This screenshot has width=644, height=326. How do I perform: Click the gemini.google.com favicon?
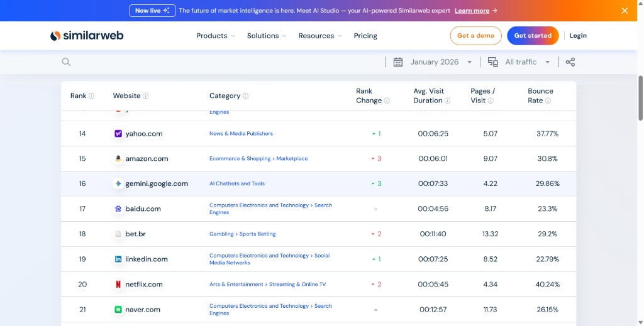tap(118, 183)
